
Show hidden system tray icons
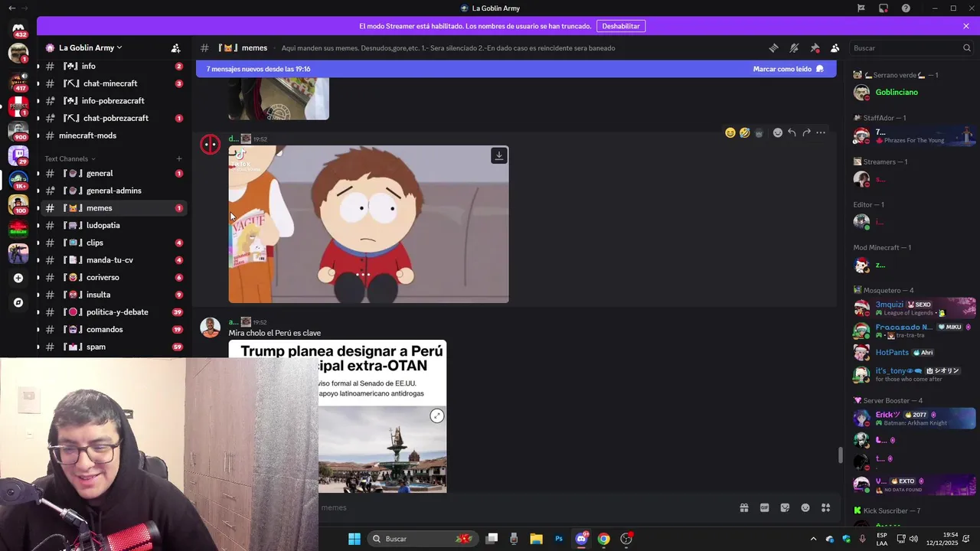pyautogui.click(x=813, y=539)
